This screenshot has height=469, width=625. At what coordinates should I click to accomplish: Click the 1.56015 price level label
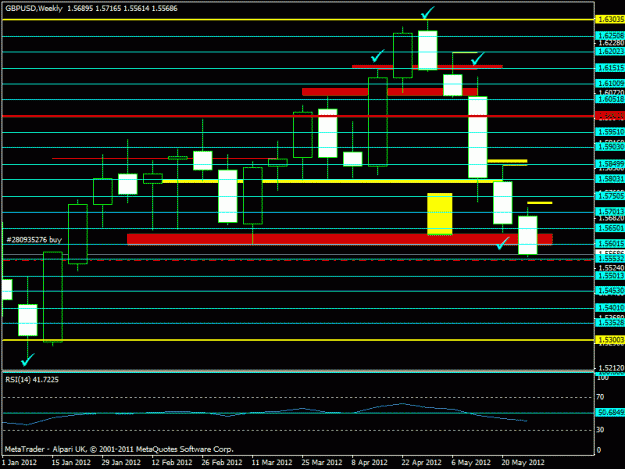click(x=610, y=243)
